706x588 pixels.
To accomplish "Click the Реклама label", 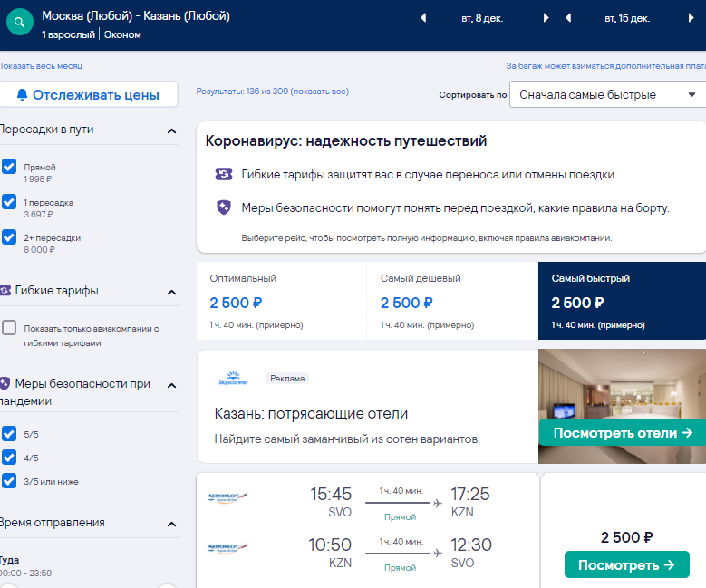I will pyautogui.click(x=287, y=378).
